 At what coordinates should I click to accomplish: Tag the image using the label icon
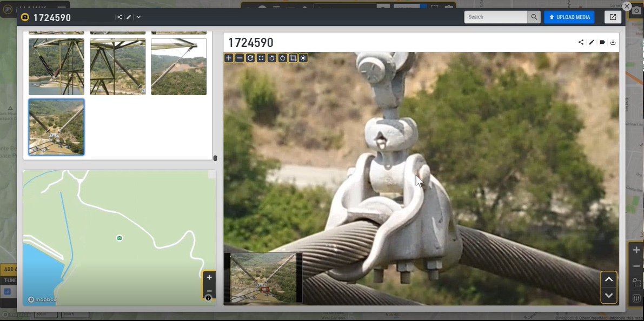(602, 42)
